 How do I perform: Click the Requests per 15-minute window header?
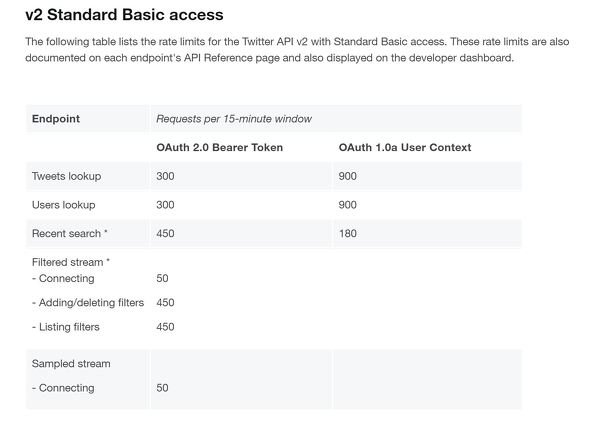pyautogui.click(x=234, y=119)
